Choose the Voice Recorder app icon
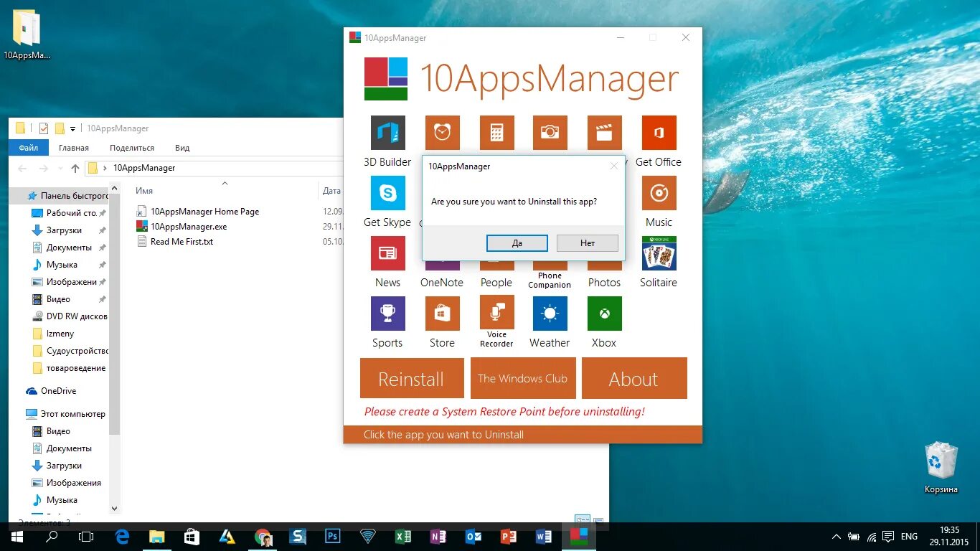The image size is (980, 551). pyautogui.click(x=496, y=314)
